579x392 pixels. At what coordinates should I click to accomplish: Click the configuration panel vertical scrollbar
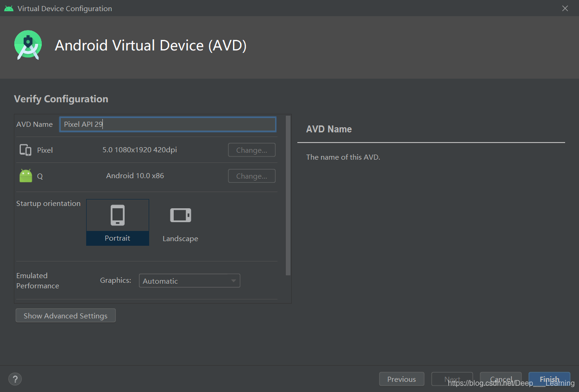tap(288, 195)
